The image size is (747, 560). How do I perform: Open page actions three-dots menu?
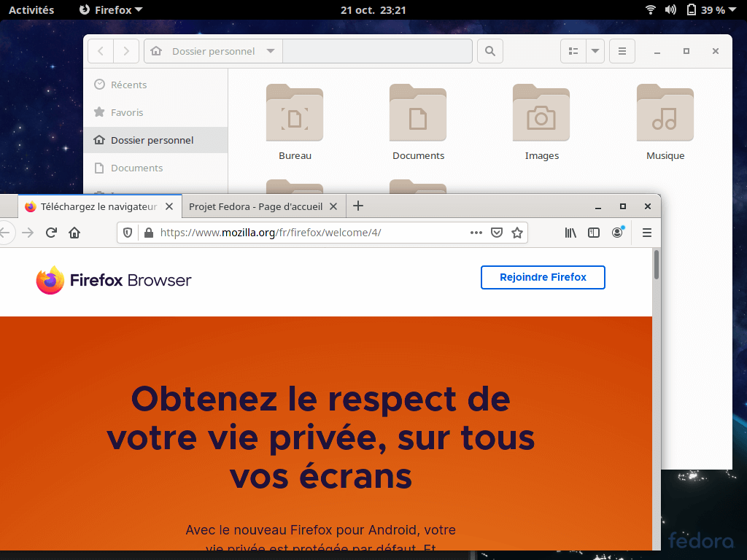[x=476, y=233]
